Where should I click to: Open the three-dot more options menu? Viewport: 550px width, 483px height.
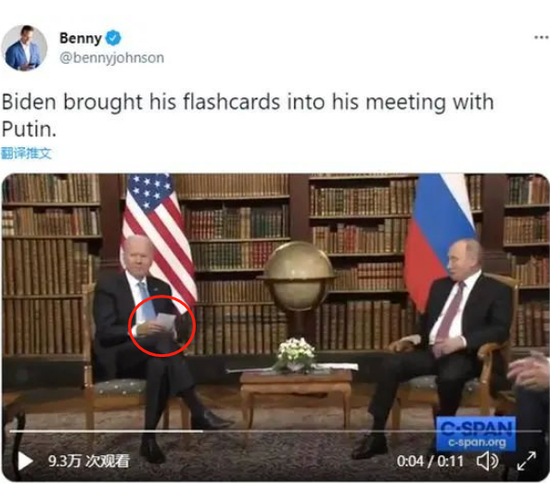coord(542,37)
